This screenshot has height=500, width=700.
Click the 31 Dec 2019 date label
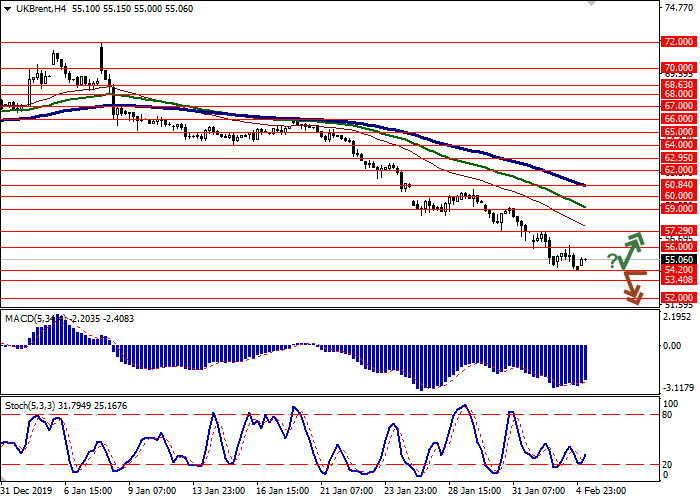click(28, 491)
